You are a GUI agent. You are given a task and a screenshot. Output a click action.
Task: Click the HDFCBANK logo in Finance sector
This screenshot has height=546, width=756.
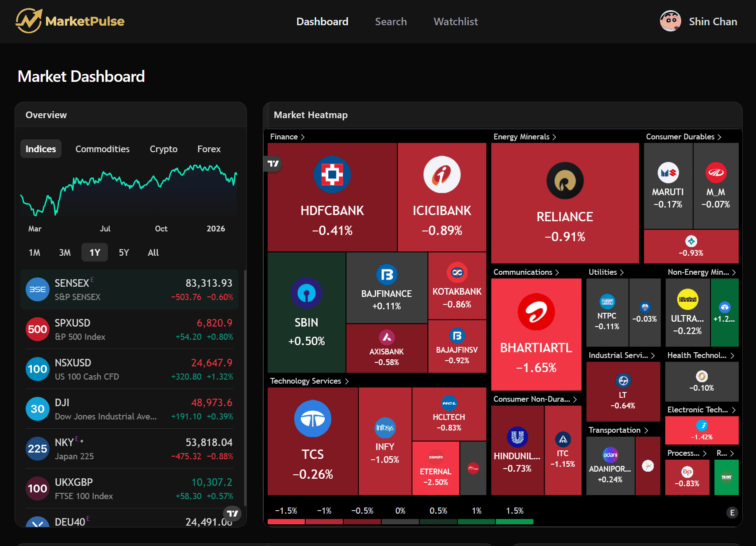coord(332,174)
